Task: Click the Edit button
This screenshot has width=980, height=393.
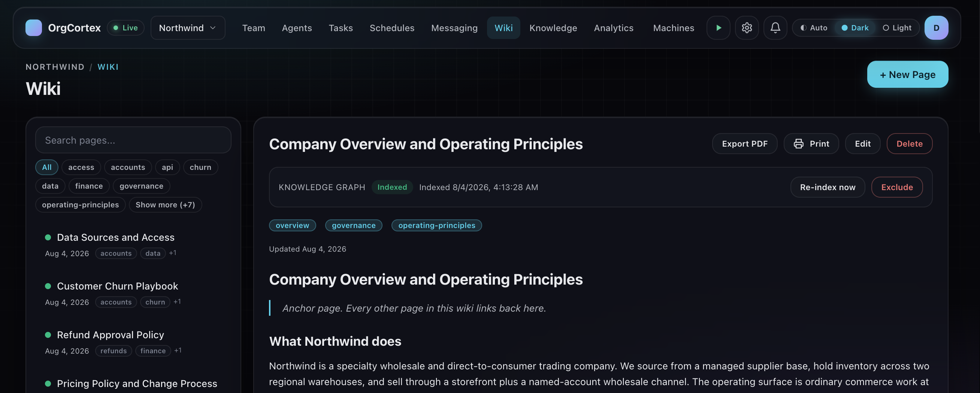Action: (x=862, y=144)
